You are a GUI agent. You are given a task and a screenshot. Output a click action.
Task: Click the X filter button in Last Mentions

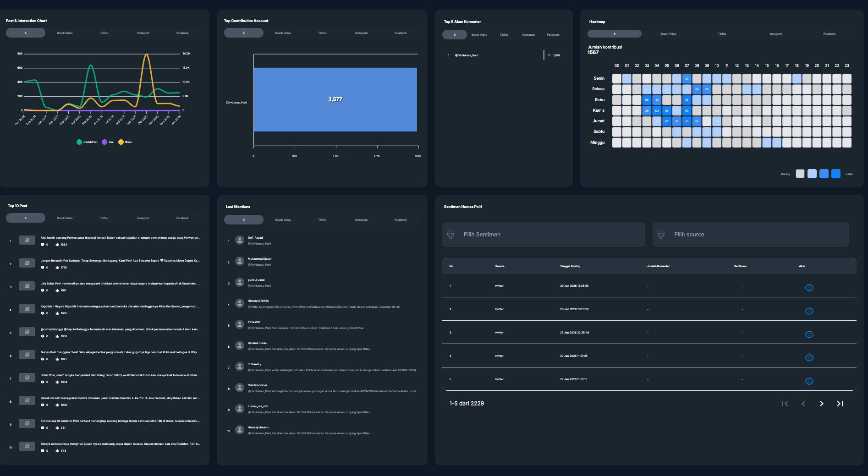point(244,220)
